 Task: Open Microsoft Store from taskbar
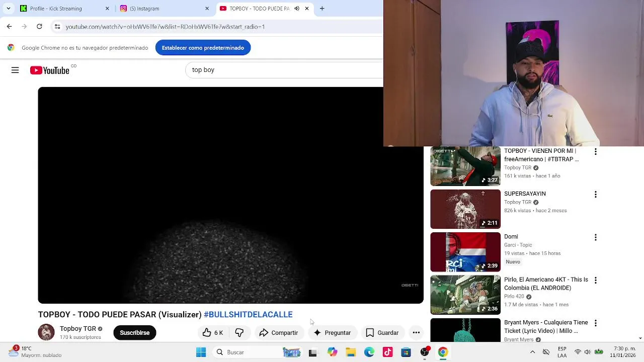(x=406, y=352)
